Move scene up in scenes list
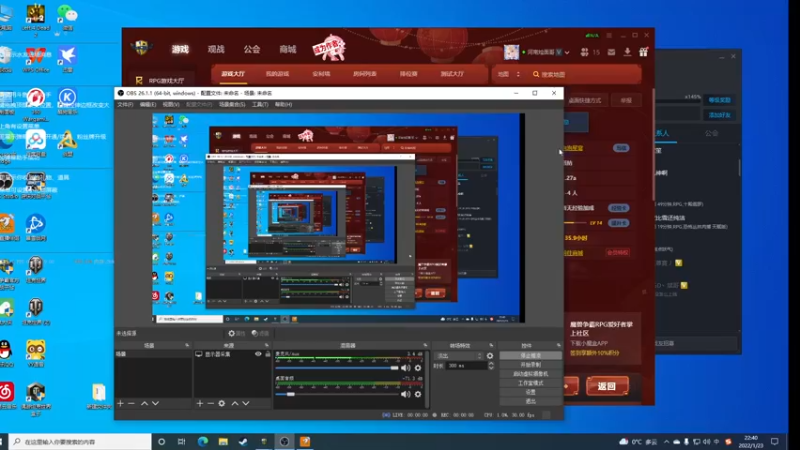 [144, 403]
